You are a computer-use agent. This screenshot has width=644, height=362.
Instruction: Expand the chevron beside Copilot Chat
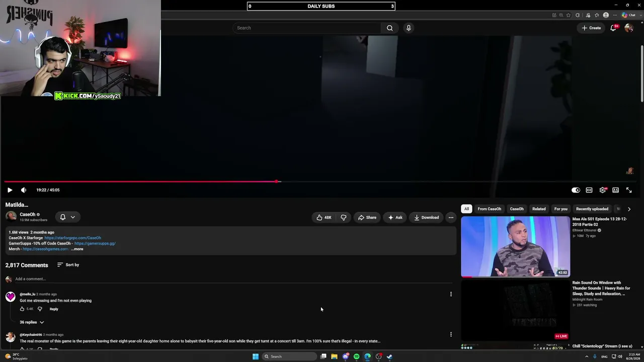640,15
